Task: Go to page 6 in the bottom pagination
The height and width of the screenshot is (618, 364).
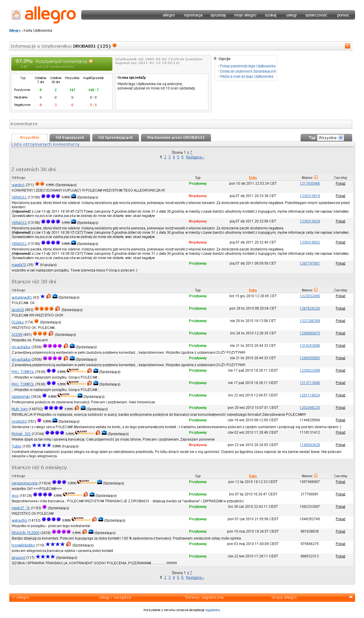Action: point(182,578)
